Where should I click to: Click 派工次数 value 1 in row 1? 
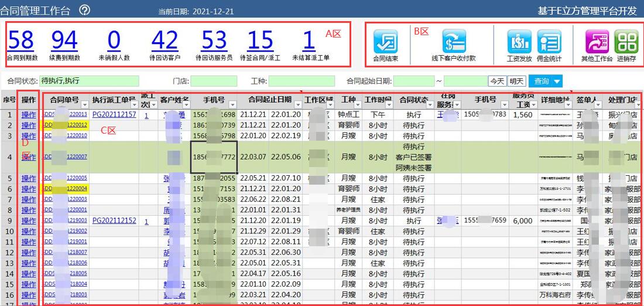(x=146, y=115)
